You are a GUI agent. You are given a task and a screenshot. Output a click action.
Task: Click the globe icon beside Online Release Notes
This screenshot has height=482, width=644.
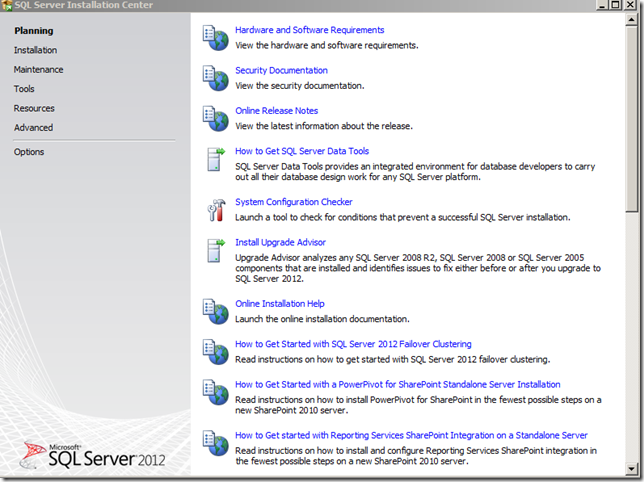tap(215, 117)
